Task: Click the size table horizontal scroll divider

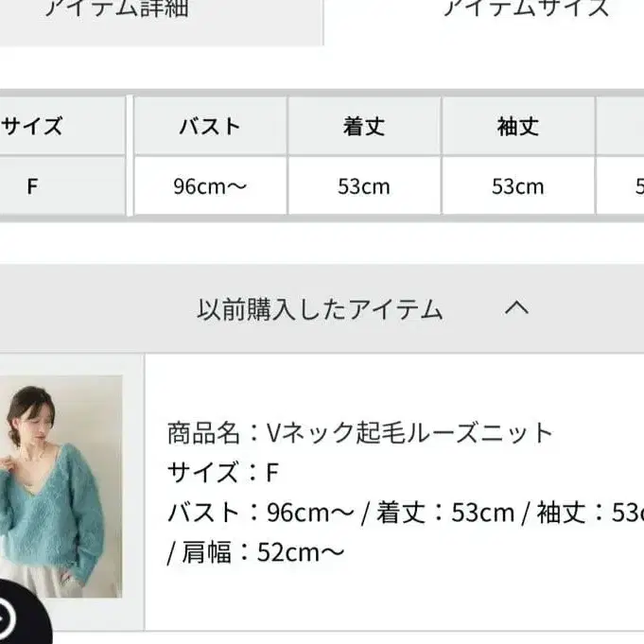Action: click(130, 156)
